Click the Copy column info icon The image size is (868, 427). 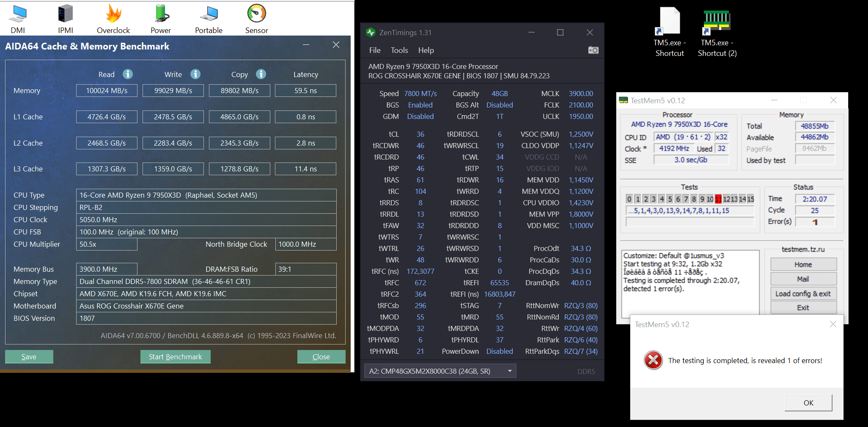[261, 74]
